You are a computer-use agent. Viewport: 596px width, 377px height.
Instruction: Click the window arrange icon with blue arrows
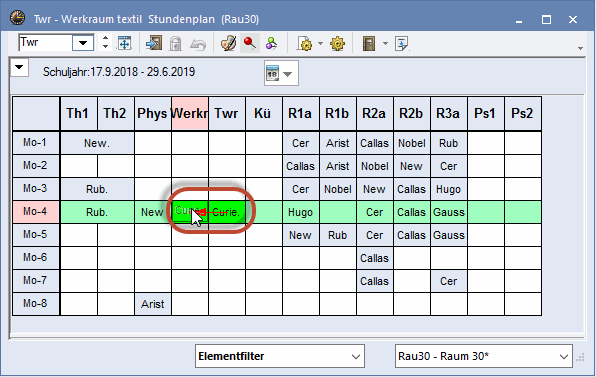click(x=124, y=43)
